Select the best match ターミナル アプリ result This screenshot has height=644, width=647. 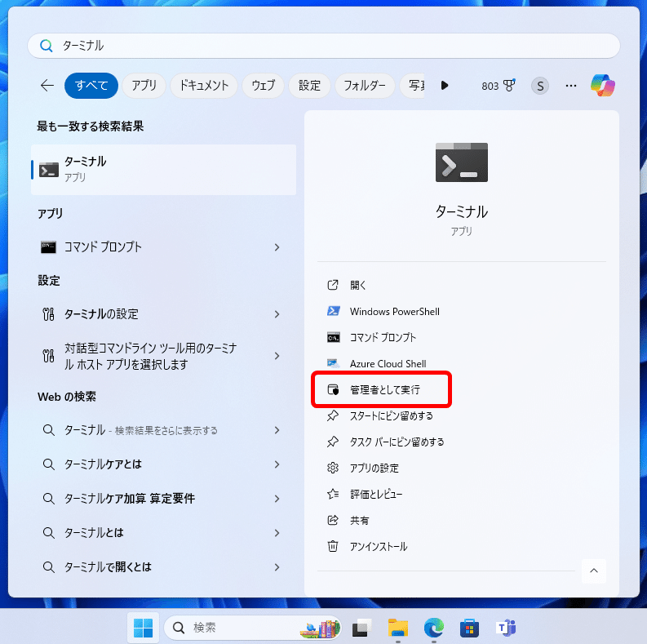pyautogui.click(x=163, y=169)
